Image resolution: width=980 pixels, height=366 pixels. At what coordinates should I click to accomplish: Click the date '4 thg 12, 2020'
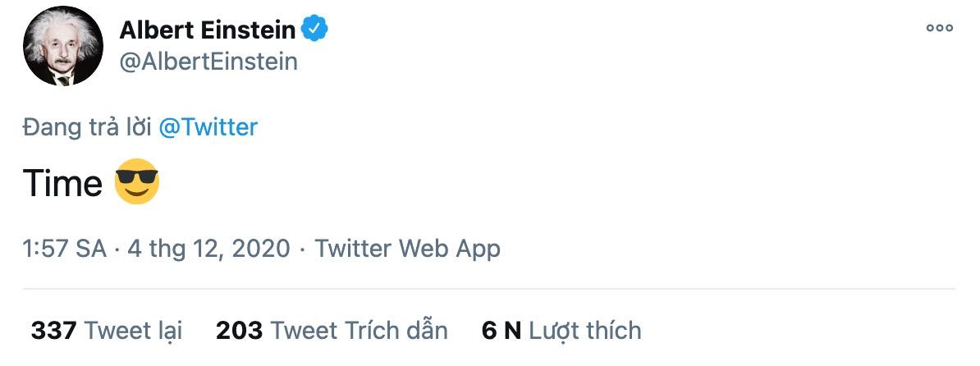[x=208, y=248]
